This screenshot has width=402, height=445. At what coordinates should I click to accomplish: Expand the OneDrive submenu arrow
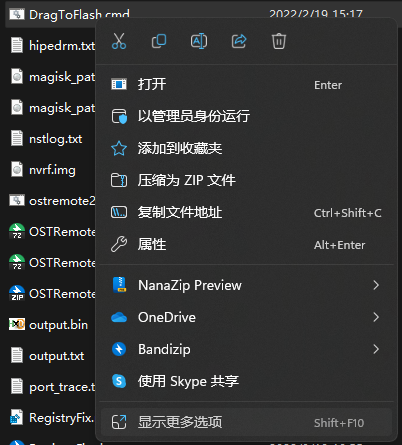[376, 317]
